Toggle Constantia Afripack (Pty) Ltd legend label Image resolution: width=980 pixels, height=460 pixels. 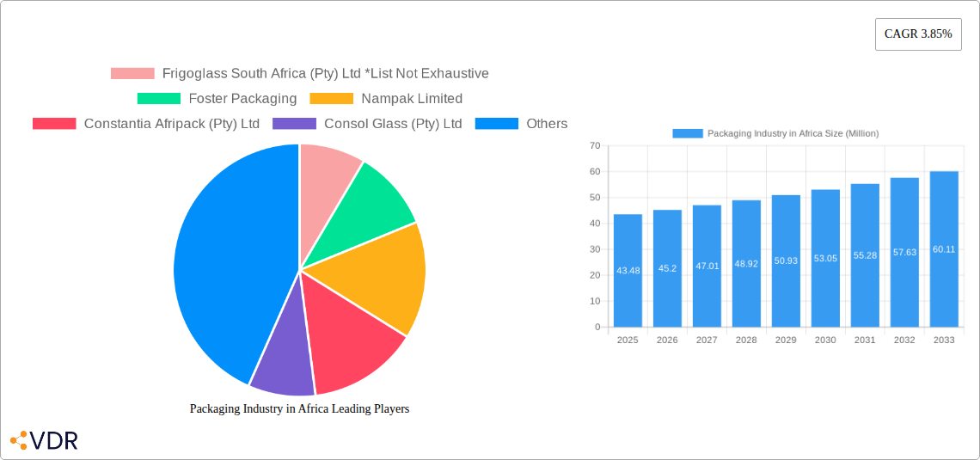[x=172, y=124]
